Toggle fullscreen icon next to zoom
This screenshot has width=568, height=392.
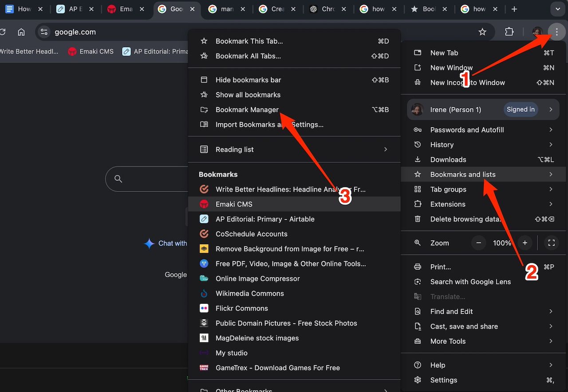(552, 243)
